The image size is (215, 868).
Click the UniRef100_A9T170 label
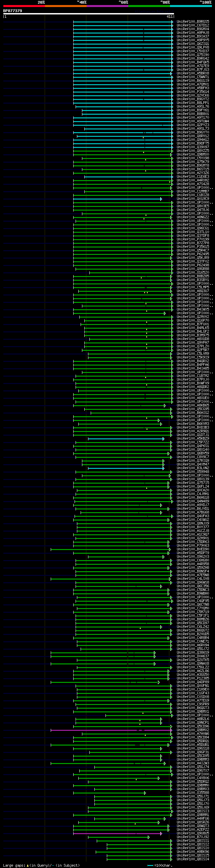(x=193, y=118)
